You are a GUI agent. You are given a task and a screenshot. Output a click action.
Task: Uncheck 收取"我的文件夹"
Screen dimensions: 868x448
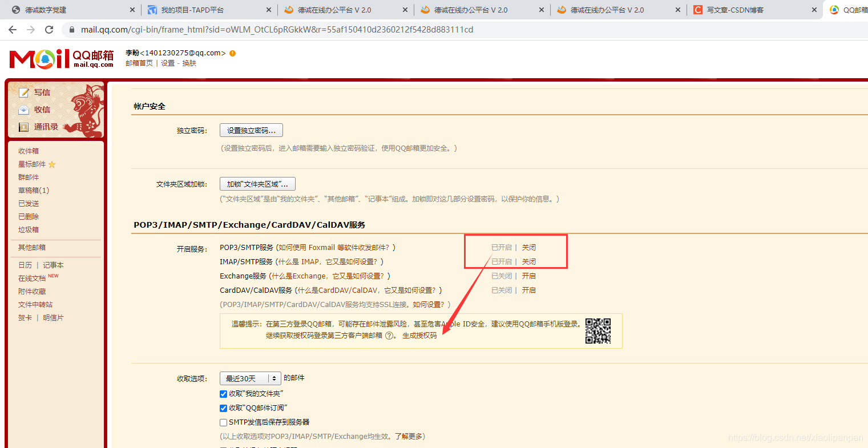pyautogui.click(x=223, y=393)
